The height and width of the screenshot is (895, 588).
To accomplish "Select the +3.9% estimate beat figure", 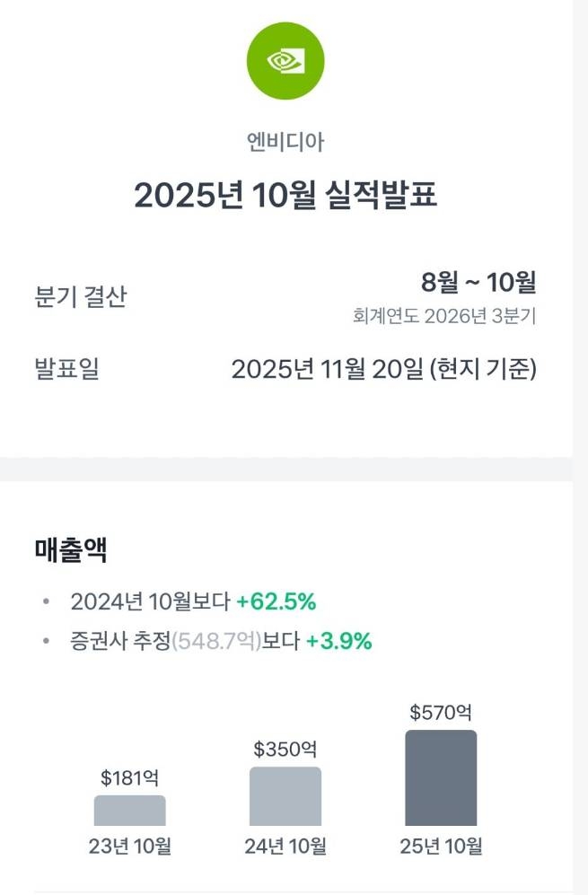I will click(x=338, y=641).
